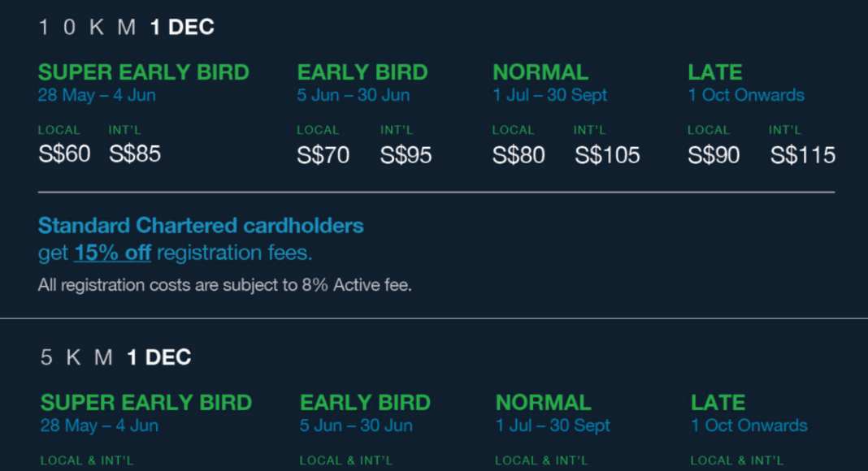This screenshot has height=471, width=868.
Task: Click the 10KM Late pricing heading
Action: click(x=714, y=72)
